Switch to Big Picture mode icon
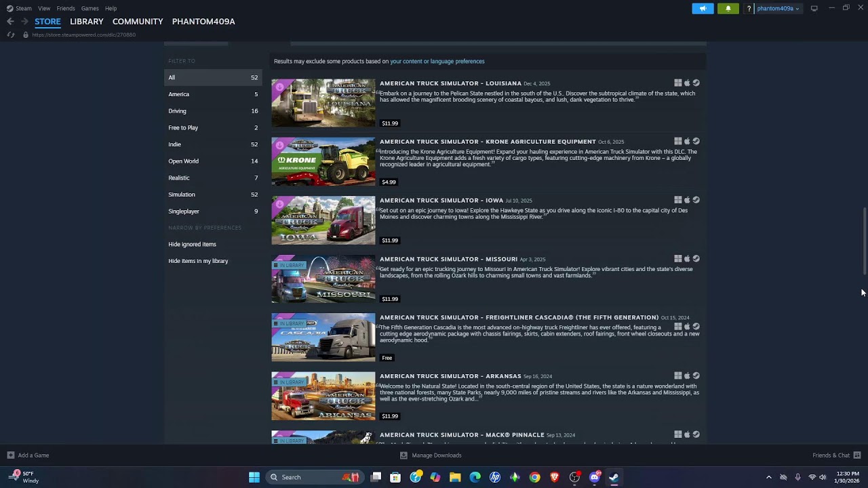 814,8
